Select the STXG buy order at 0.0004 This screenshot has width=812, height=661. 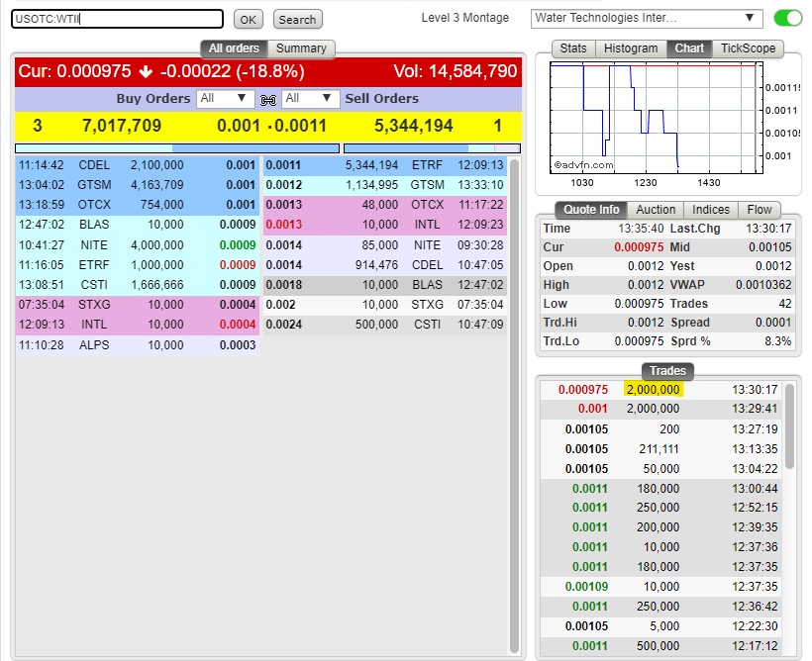138,305
